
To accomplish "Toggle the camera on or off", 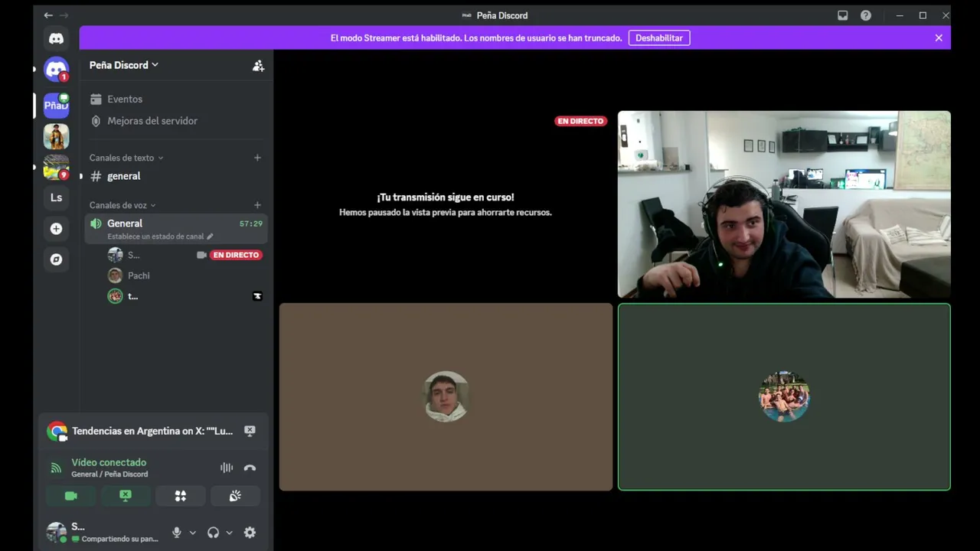I will click(71, 496).
